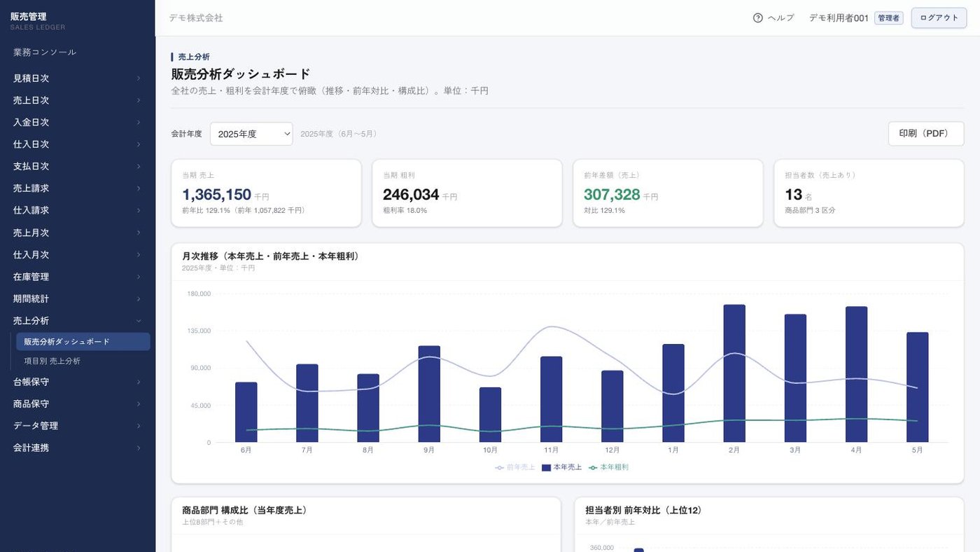980x552 pixels.
Task: Select 項目別 売上分析 in the sidebar
Action: (x=83, y=361)
